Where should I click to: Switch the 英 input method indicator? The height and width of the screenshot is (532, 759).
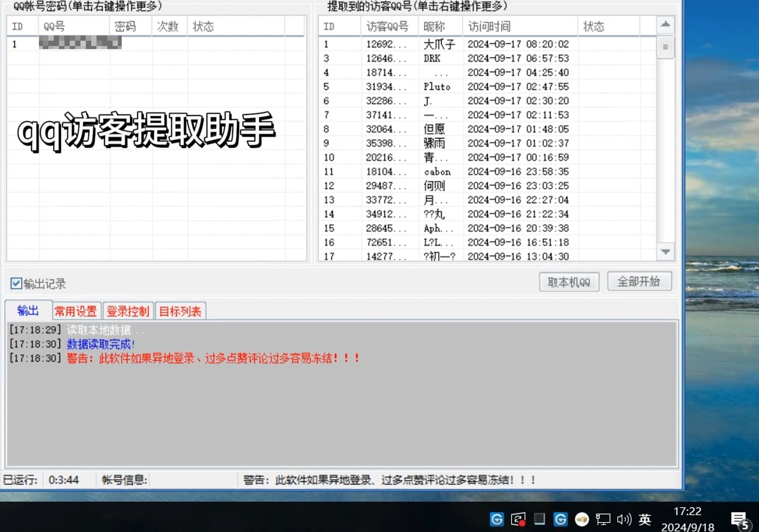coord(645,519)
